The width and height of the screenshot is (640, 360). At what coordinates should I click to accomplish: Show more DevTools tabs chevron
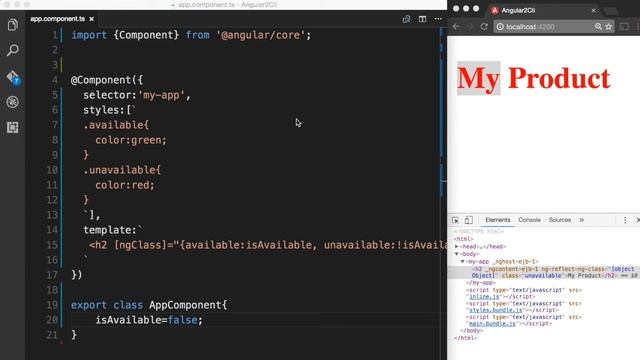coord(582,220)
